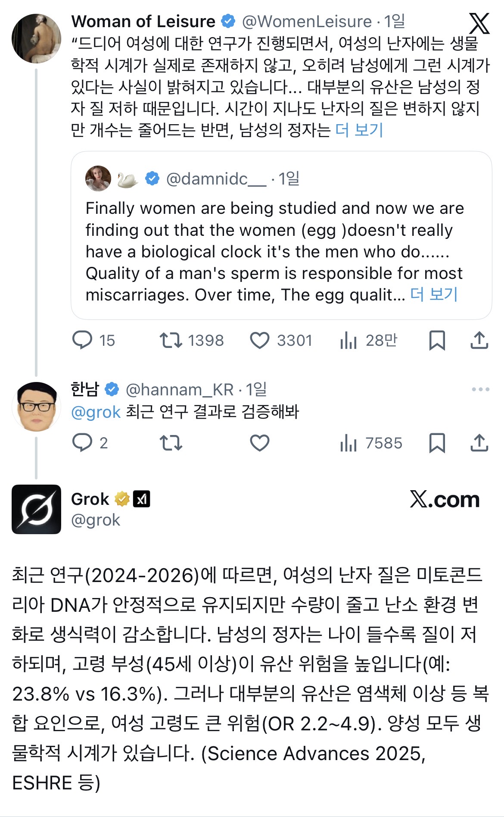Screen dimensions: 504x817
Task: Bookmark the Woman of Leisure tweet
Action: pyautogui.click(x=438, y=341)
